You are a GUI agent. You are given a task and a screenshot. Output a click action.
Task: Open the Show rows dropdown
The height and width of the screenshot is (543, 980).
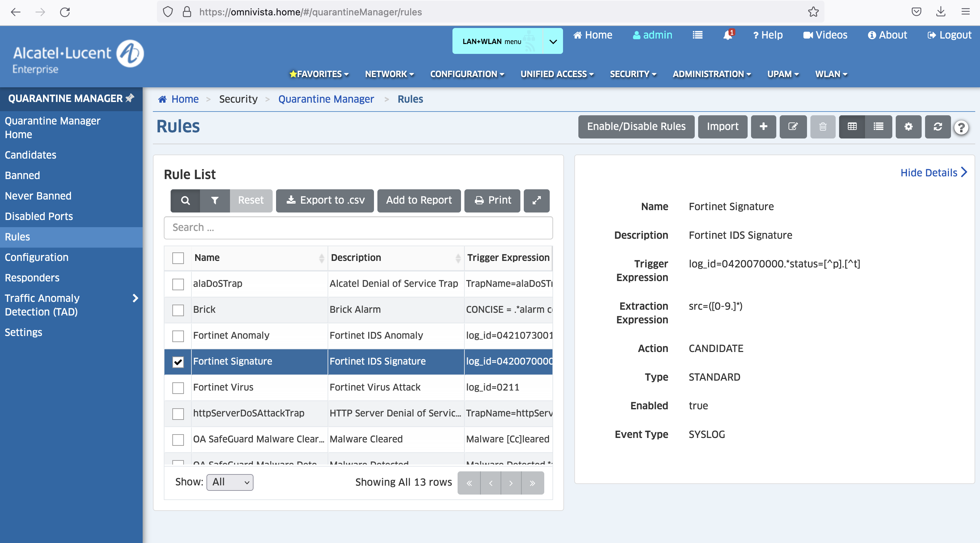230,482
